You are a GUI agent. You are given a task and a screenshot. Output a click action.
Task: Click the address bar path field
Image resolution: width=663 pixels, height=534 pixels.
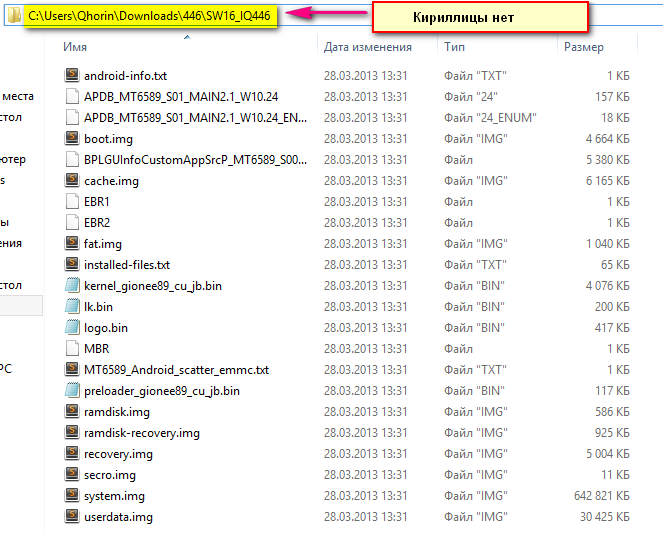152,17
